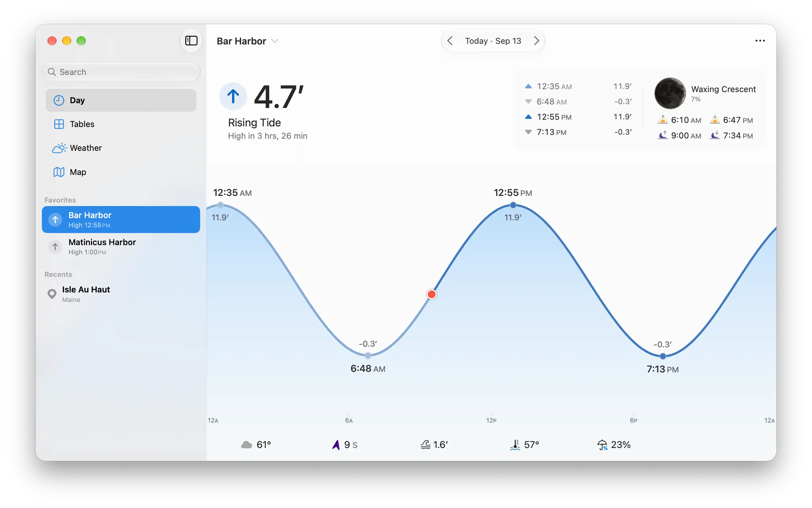Click the sunrise icon at 6:10 AM
The image size is (812, 508).
pos(662,120)
